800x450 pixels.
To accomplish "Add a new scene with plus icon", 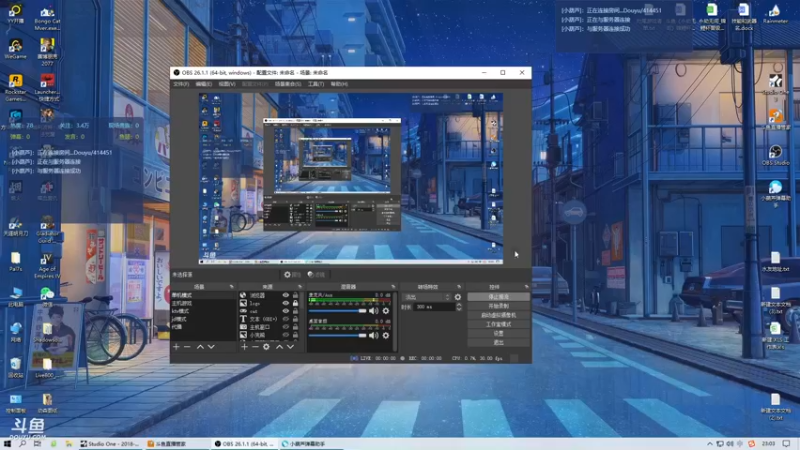I will (176, 347).
